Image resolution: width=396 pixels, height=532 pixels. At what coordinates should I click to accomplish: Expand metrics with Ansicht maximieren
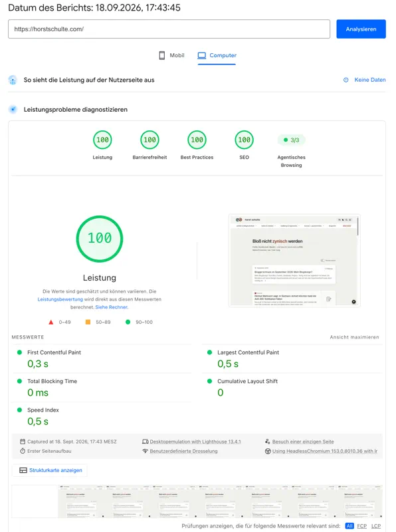(354, 337)
